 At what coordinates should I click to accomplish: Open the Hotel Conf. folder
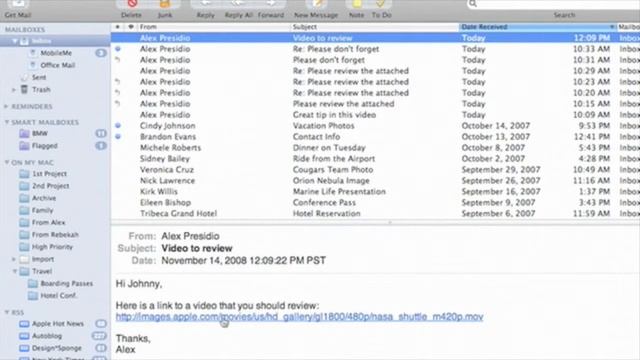click(x=58, y=296)
